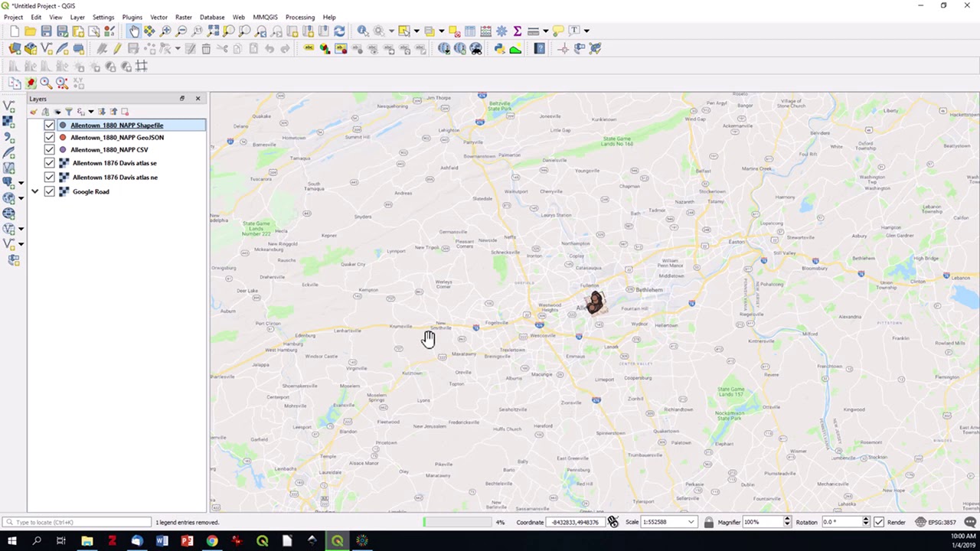Click the Zoom Full extent icon

(213, 31)
